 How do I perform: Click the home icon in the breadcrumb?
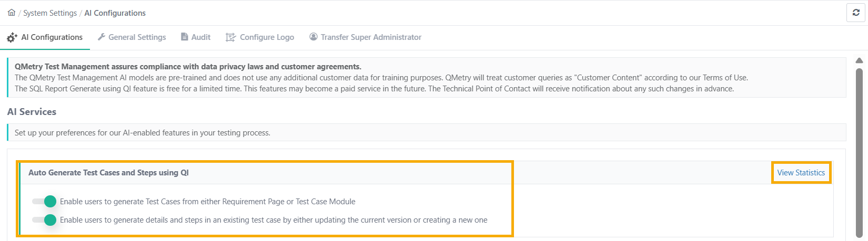pos(12,13)
